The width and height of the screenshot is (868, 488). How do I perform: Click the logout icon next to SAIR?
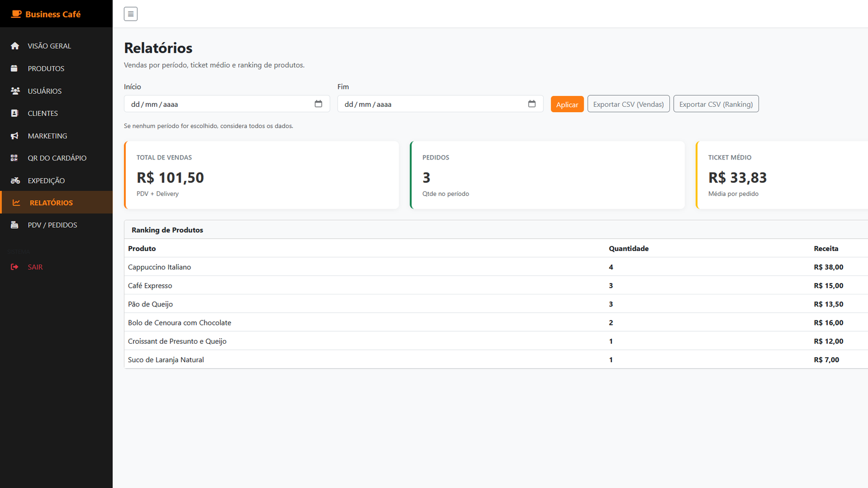(x=15, y=267)
